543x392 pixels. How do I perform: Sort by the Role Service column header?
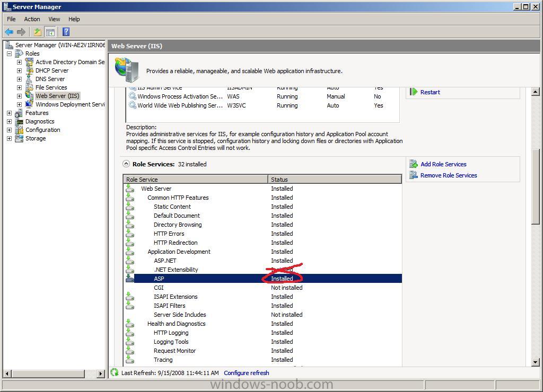click(x=196, y=179)
